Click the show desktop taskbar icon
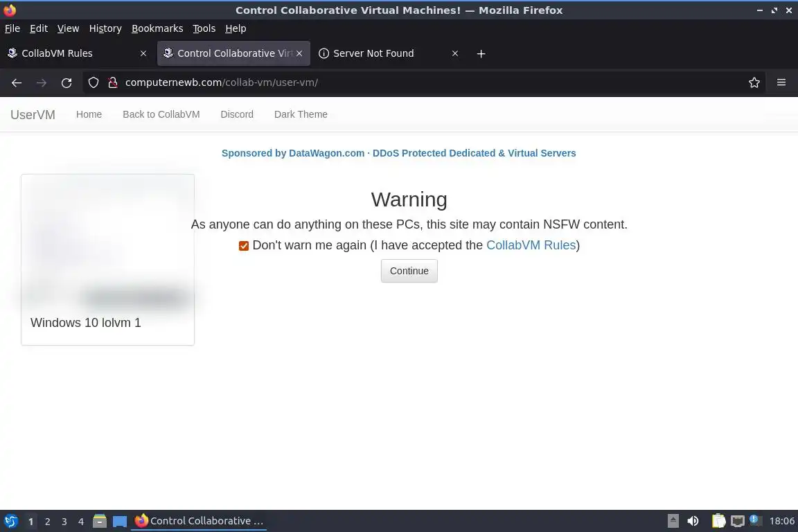Screen dimensions: 798x532 120,522
